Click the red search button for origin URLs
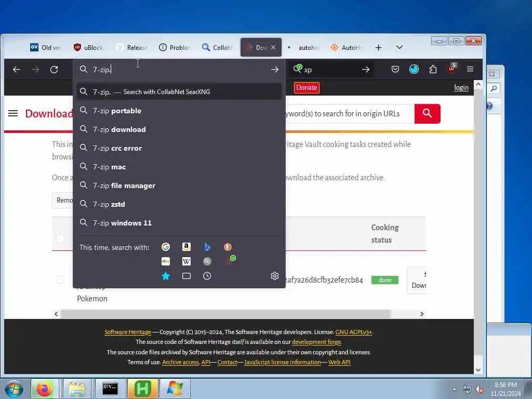This screenshot has height=399, width=532. click(427, 114)
